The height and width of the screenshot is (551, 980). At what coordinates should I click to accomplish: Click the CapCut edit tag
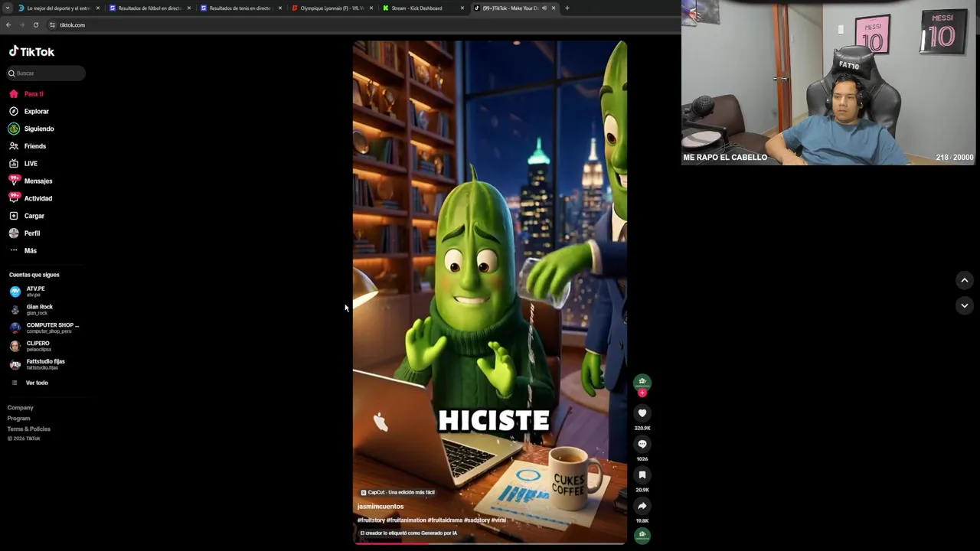(x=397, y=492)
